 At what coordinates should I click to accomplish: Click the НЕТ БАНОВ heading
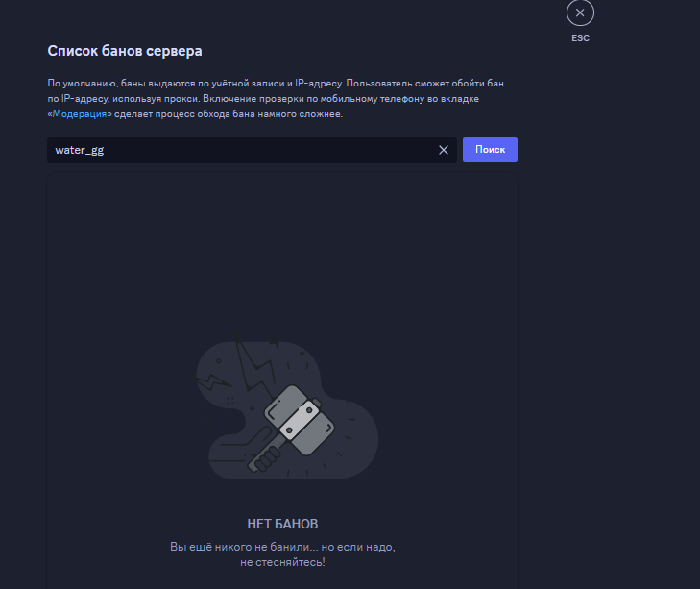tap(282, 524)
